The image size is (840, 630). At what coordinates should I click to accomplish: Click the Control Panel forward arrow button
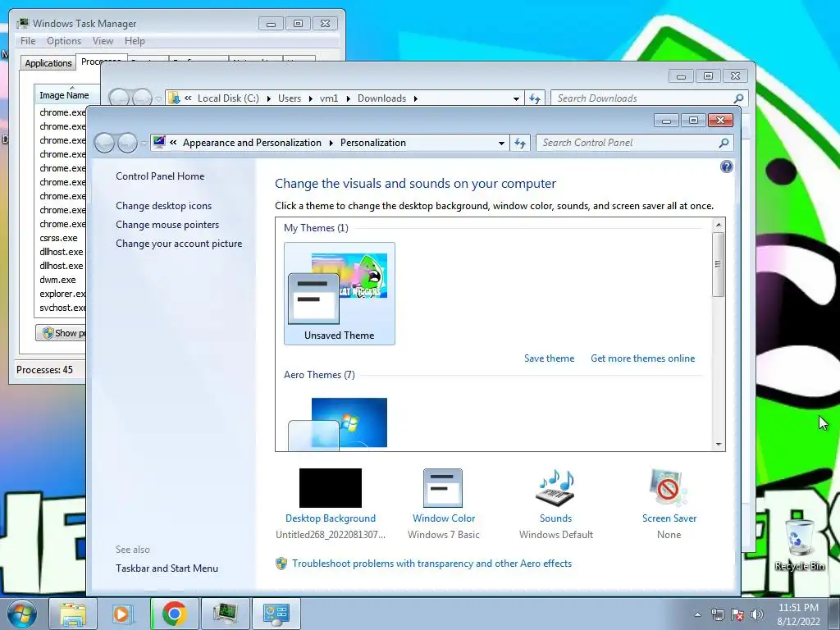tap(127, 143)
